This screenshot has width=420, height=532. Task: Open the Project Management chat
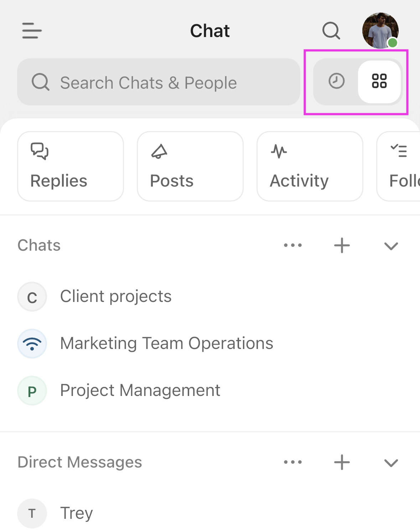(x=140, y=391)
